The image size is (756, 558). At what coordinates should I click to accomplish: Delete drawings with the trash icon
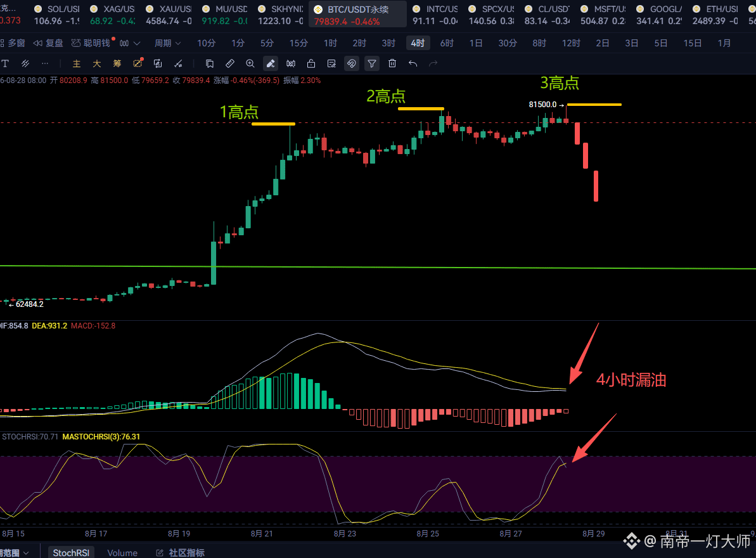pyautogui.click(x=392, y=63)
